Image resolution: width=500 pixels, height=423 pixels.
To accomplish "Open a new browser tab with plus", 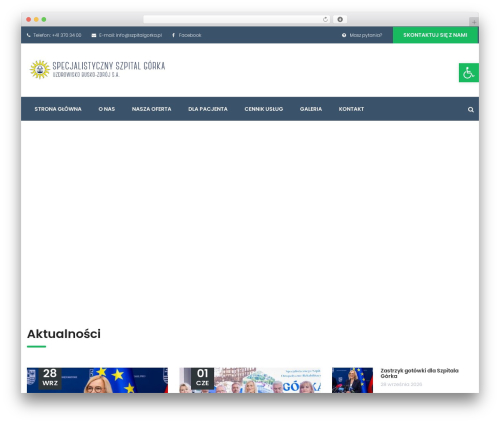I will [x=474, y=22].
